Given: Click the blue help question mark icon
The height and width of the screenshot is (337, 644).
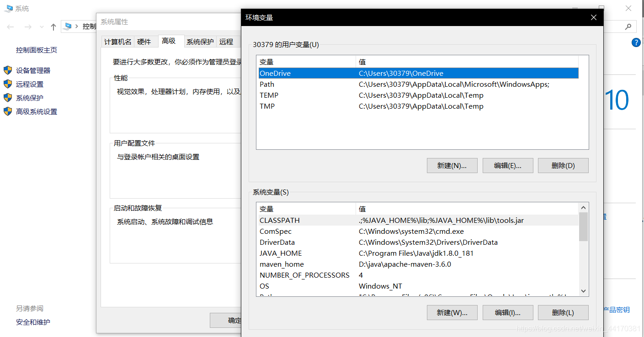Looking at the screenshot, I should tap(636, 42).
